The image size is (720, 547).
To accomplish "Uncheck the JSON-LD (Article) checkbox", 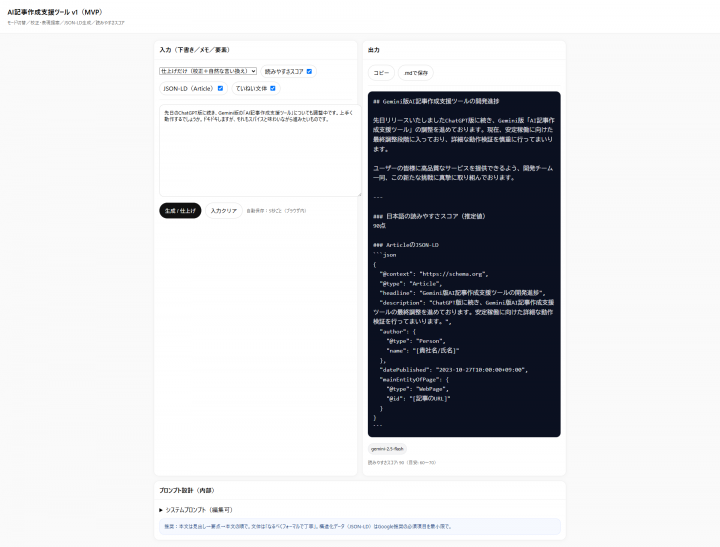I will click(220, 88).
